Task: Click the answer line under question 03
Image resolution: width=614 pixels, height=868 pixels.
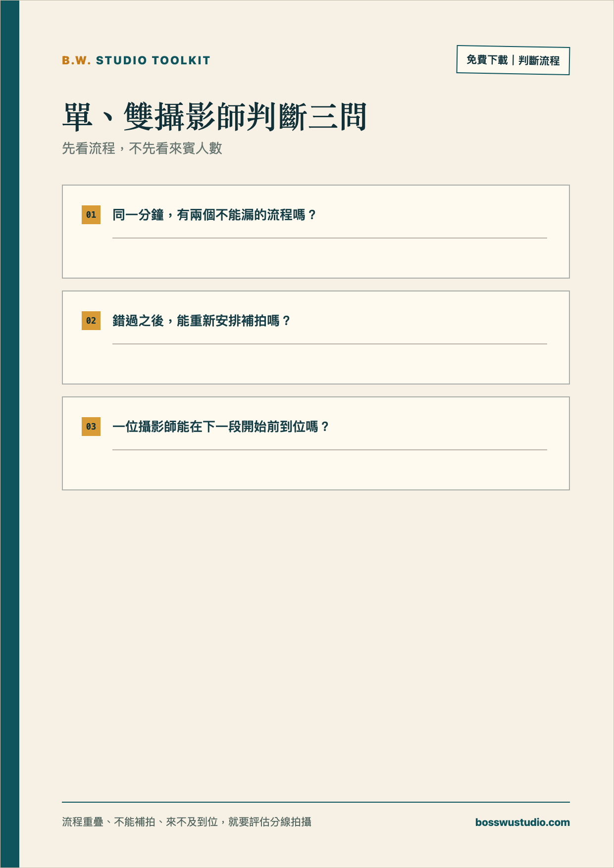Action: click(x=330, y=450)
